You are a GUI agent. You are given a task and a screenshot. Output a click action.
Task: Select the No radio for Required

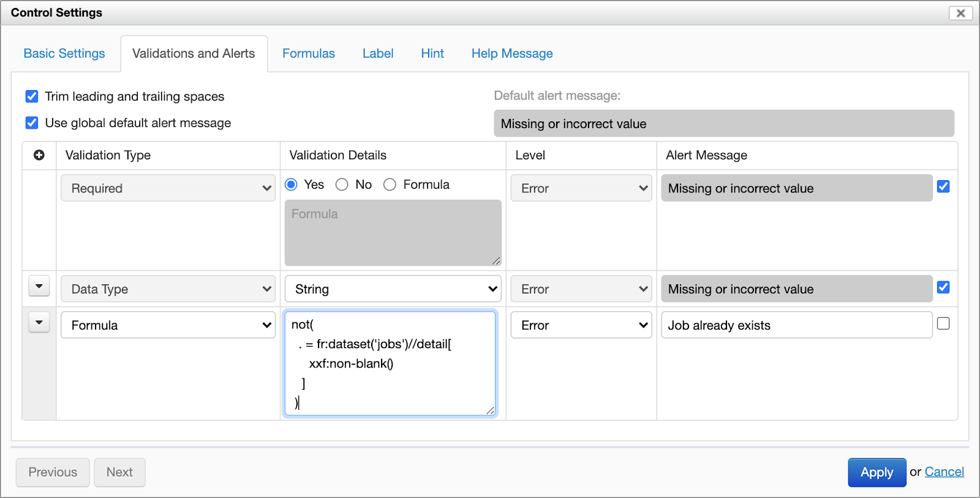point(342,184)
